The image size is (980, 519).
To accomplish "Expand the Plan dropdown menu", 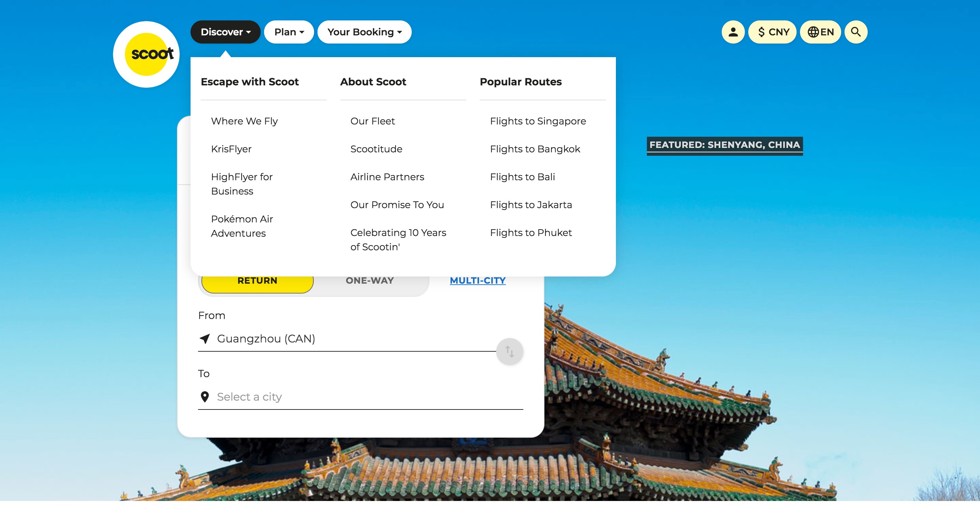I will (289, 32).
